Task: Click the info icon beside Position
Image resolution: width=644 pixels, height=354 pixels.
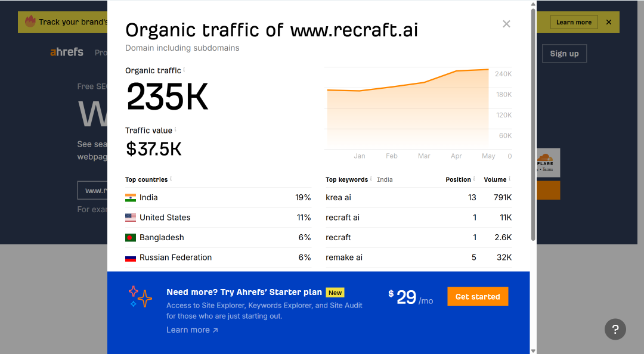Action: point(474,179)
